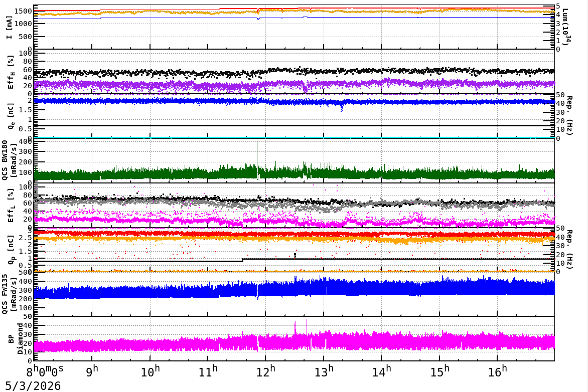Click the Lum(10^34) axis title
This screenshot has width=588, height=392.
[566, 26]
